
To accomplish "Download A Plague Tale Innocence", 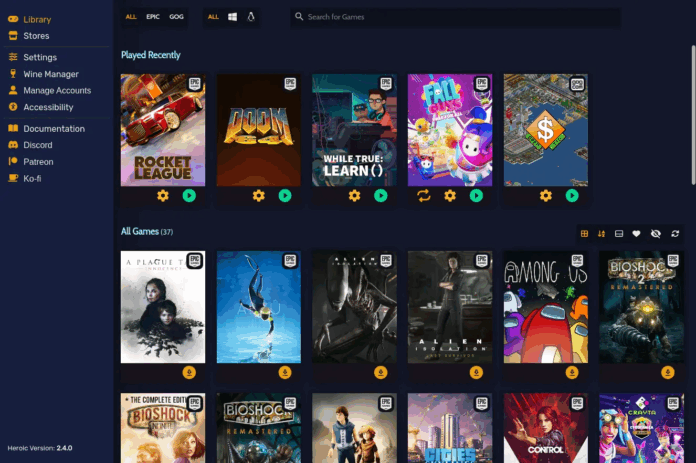I will coord(189,372).
